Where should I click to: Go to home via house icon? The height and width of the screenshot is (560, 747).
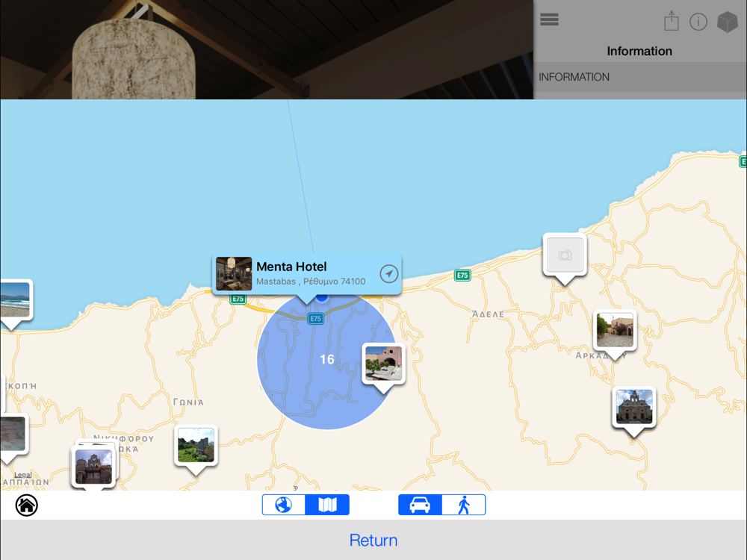point(27,505)
